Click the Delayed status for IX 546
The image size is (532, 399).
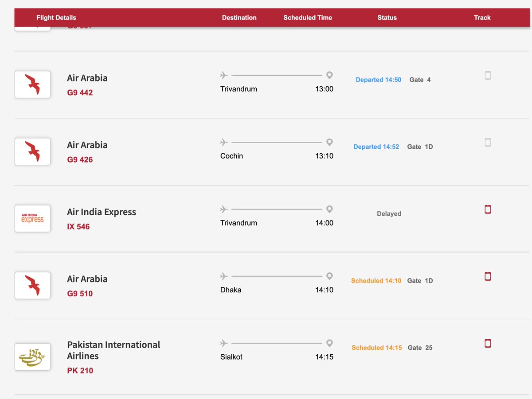click(x=389, y=213)
